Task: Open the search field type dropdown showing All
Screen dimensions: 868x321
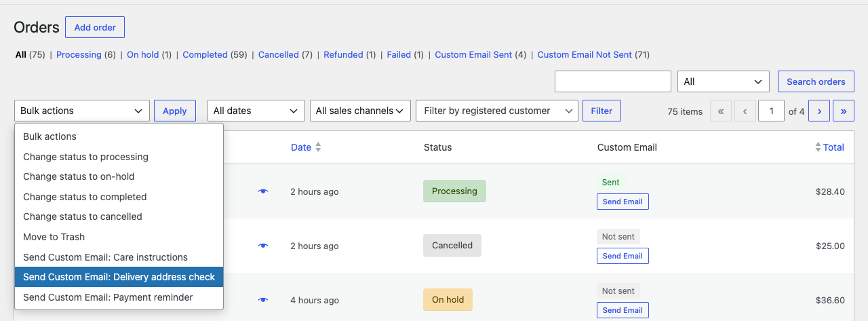Action: pyautogui.click(x=724, y=81)
